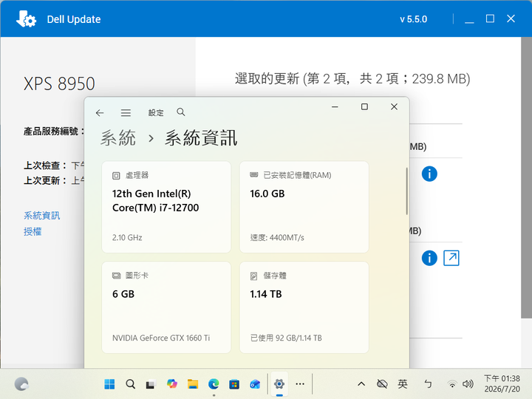Click the 圖形卡 card showing 6 GB
The height and width of the screenshot is (399, 532).
[x=166, y=307]
